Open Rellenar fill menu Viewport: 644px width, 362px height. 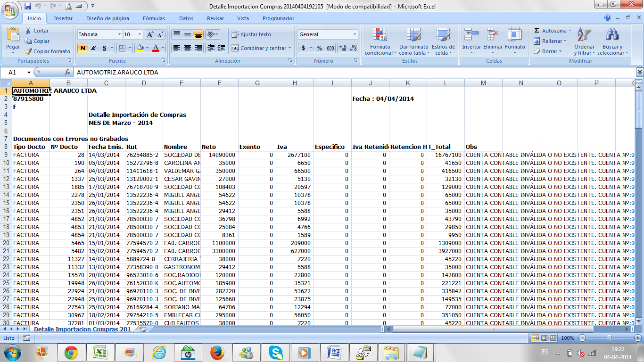[550, 41]
